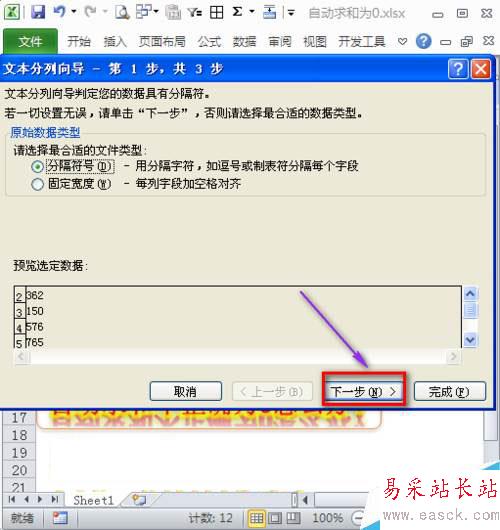Click the Filter funnel icon

coord(195,13)
